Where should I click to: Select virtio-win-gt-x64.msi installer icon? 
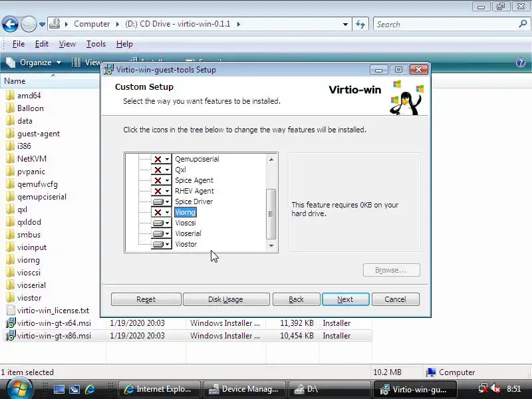click(x=11, y=323)
